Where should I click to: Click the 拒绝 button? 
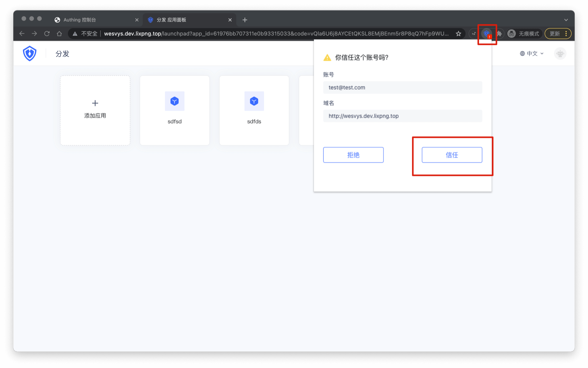pyautogui.click(x=353, y=155)
